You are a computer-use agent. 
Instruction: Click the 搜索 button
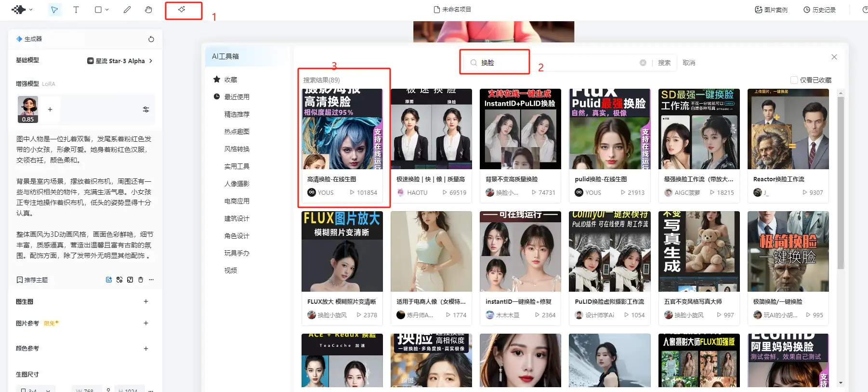coord(664,63)
